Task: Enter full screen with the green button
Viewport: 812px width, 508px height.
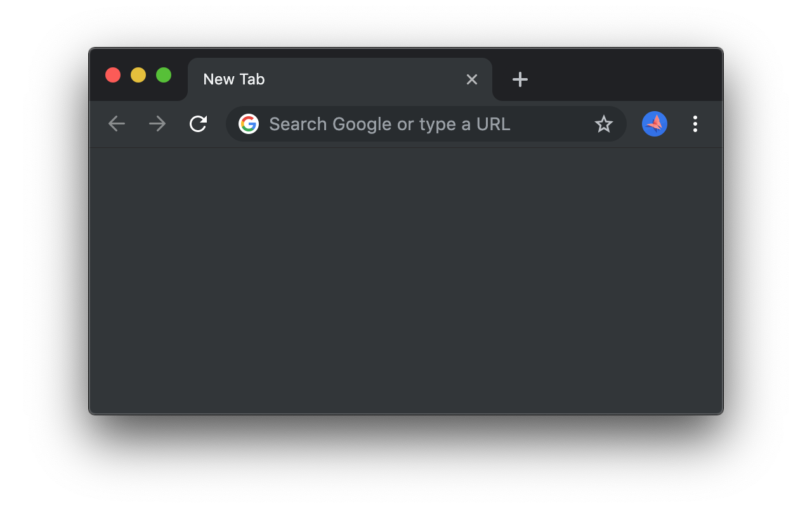Action: tap(164, 75)
